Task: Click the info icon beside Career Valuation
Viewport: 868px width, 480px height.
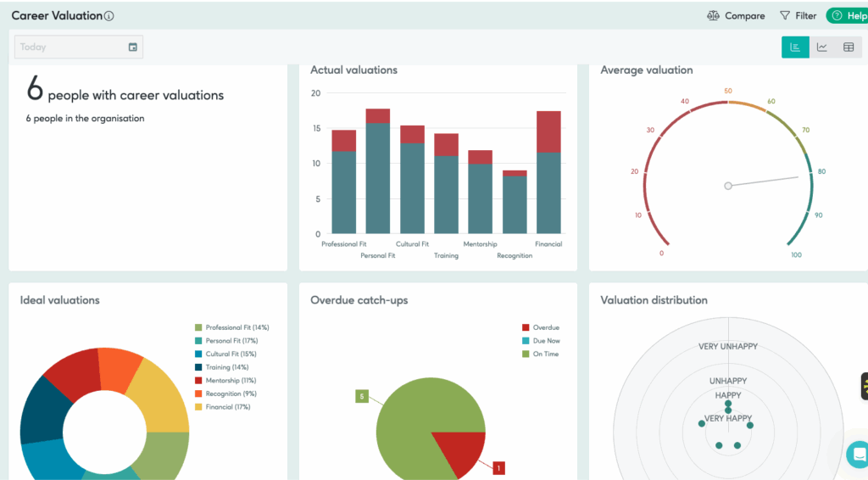Action: point(109,16)
